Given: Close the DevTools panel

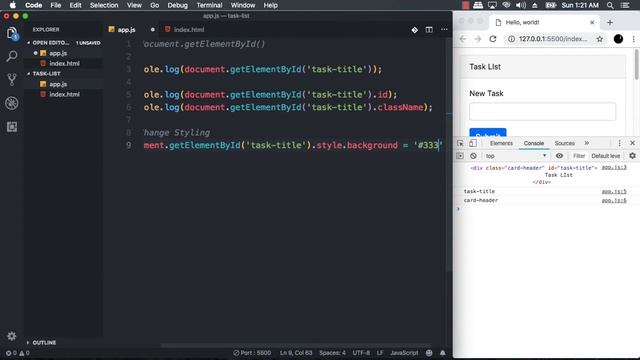Looking at the screenshot, I should (632, 143).
